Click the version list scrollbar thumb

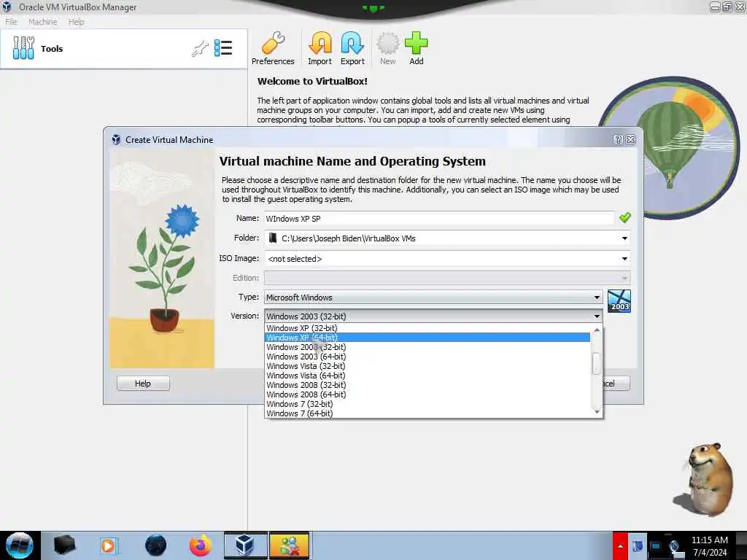coord(597,364)
